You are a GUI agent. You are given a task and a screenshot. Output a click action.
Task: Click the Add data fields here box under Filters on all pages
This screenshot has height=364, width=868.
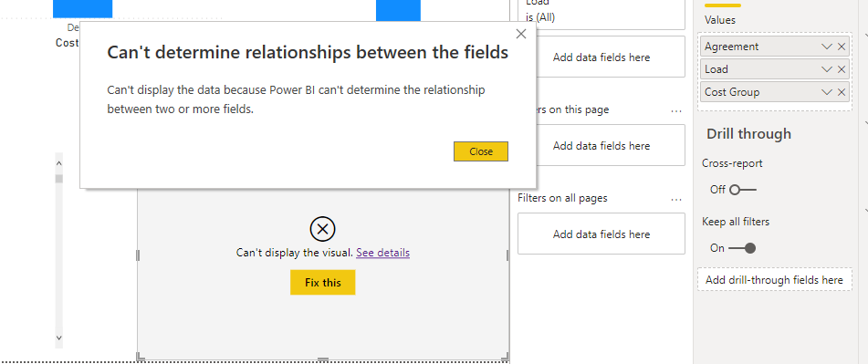(x=601, y=234)
